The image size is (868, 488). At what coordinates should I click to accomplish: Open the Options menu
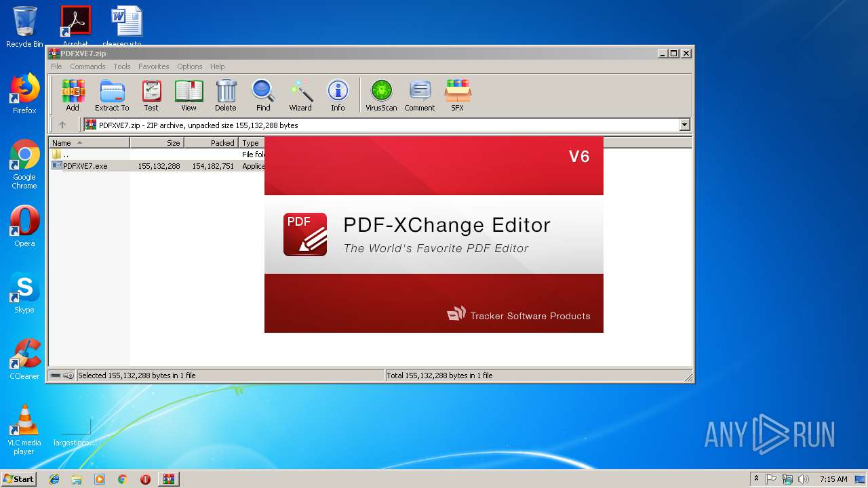(x=190, y=66)
